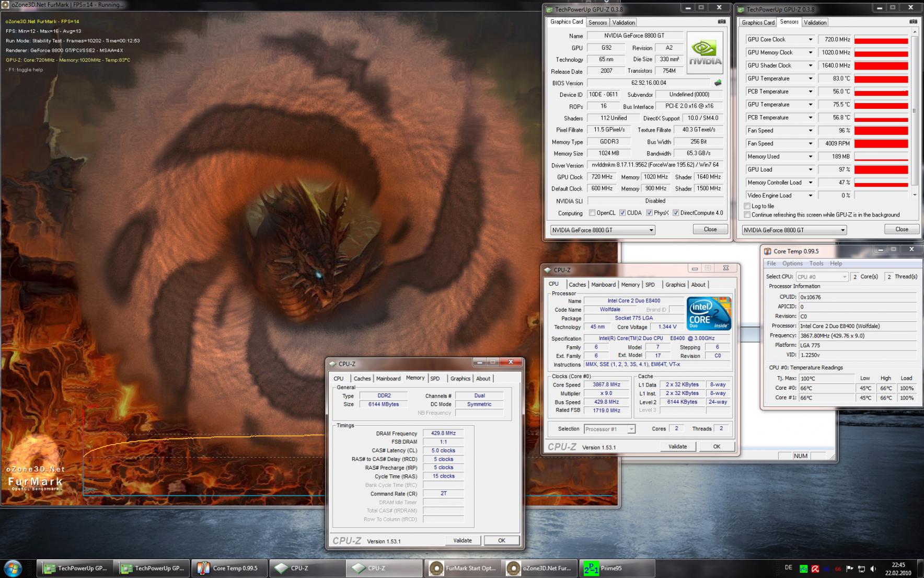Open the Help menu in Core Temp
The height and width of the screenshot is (578, 924).
tap(836, 264)
